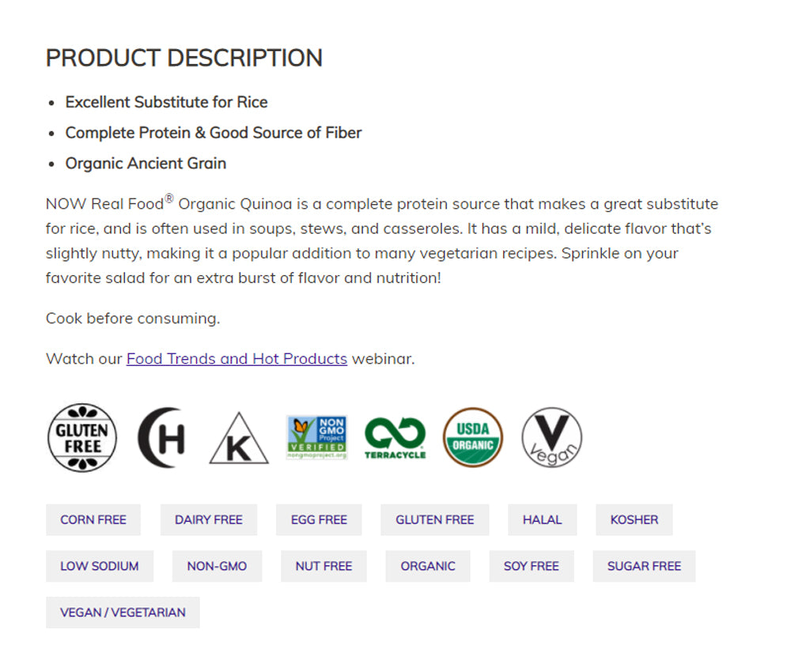Choose the EGG FREE tag
This screenshot has width=791, height=672.
(x=319, y=520)
